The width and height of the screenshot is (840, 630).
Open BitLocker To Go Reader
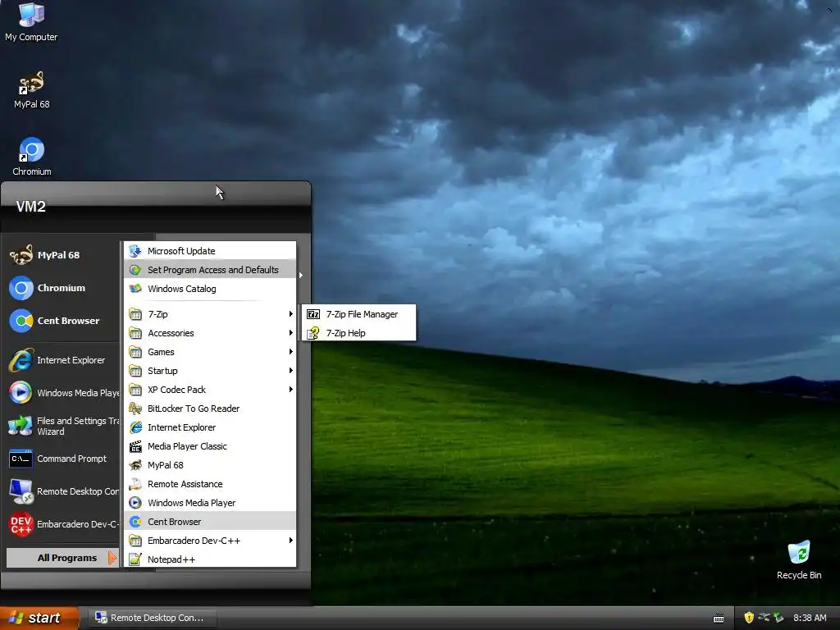(x=210, y=409)
